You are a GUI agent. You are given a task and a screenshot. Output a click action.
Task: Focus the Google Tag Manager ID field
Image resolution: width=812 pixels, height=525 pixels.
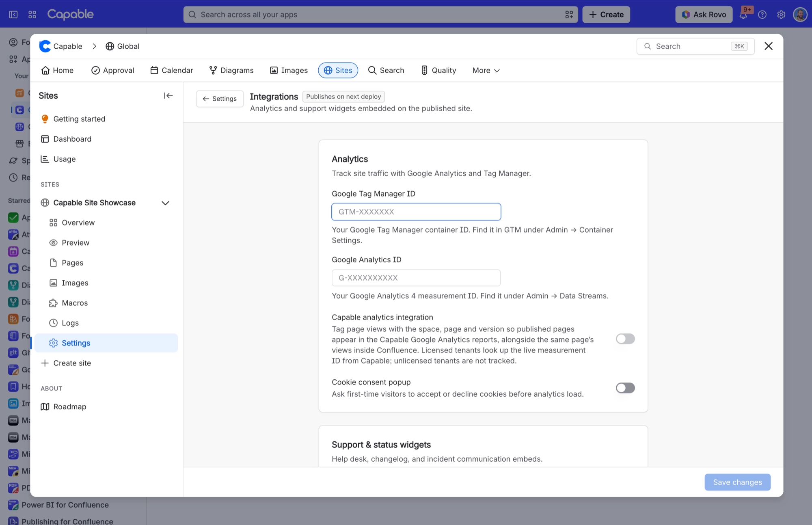416,212
